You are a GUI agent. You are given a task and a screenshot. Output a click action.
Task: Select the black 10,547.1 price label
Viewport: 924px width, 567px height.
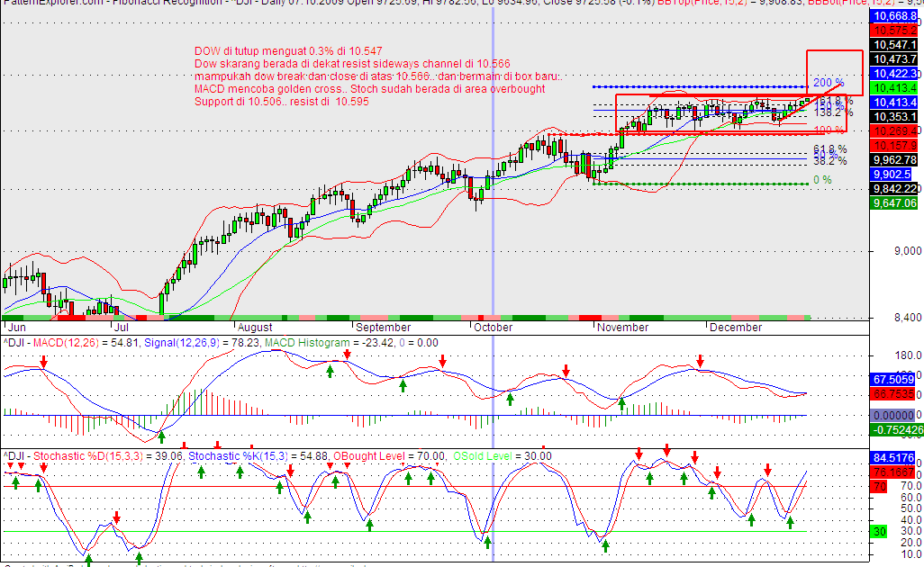tap(894, 45)
